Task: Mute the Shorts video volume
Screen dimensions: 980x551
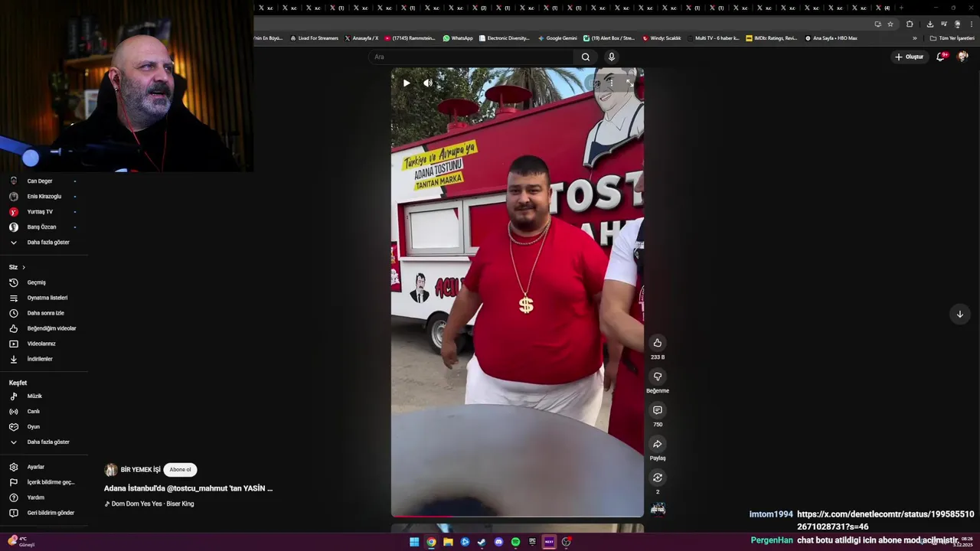Action: (x=428, y=83)
